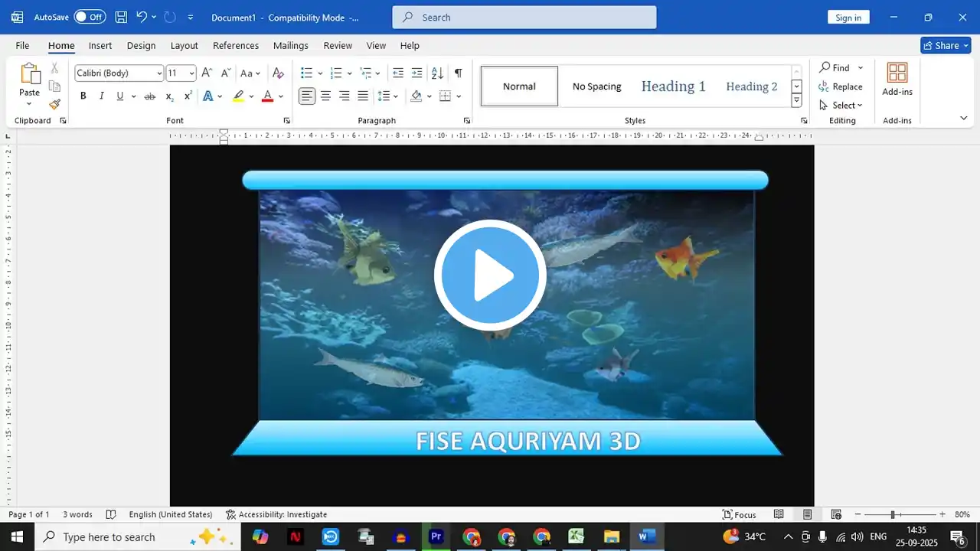
Task: Click the Share button
Action: [x=946, y=46]
